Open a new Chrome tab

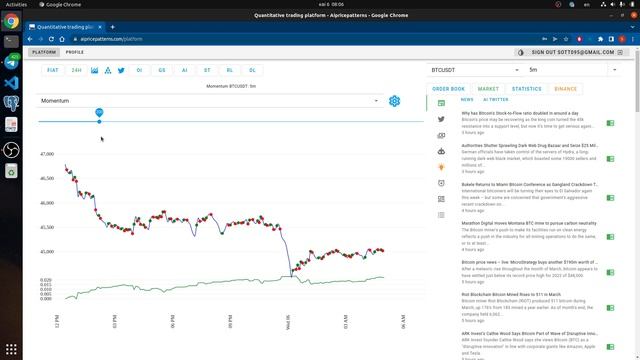112,27
